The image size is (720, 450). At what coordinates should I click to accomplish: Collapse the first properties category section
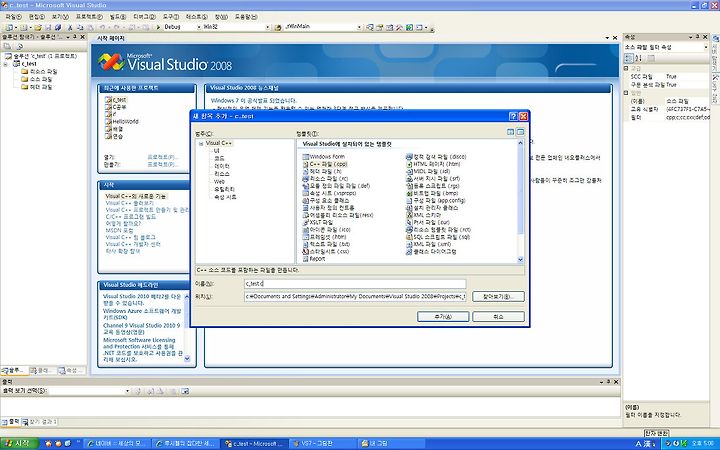[x=626, y=68]
